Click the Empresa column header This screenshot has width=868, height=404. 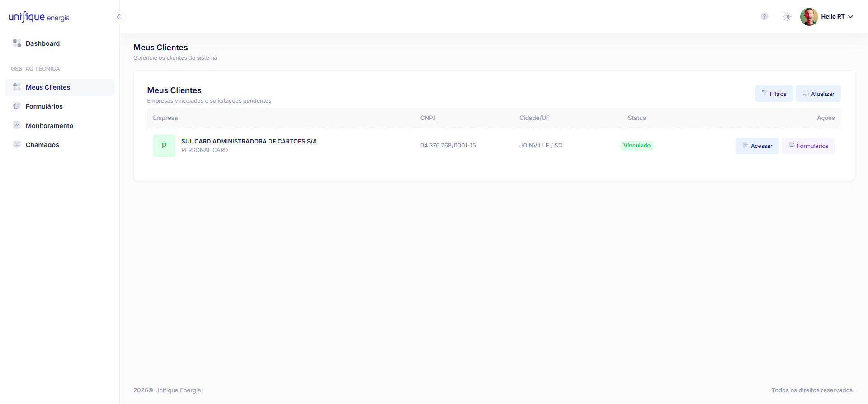tap(165, 118)
